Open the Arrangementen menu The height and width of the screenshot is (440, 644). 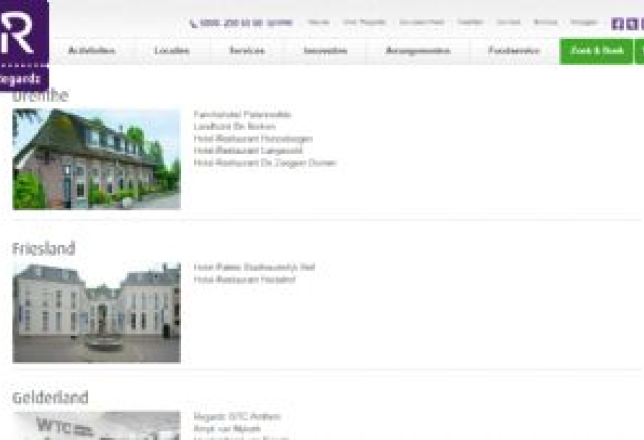coord(418,51)
